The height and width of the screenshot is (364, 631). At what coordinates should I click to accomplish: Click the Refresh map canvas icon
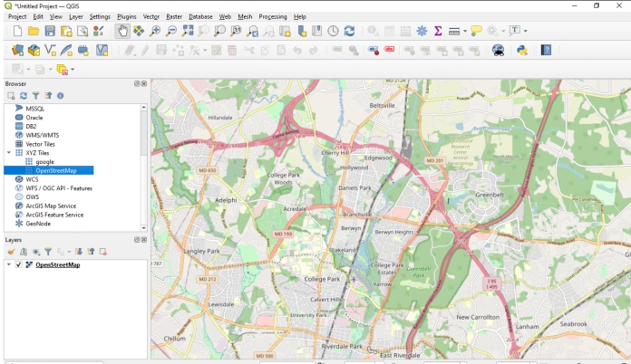click(x=349, y=31)
